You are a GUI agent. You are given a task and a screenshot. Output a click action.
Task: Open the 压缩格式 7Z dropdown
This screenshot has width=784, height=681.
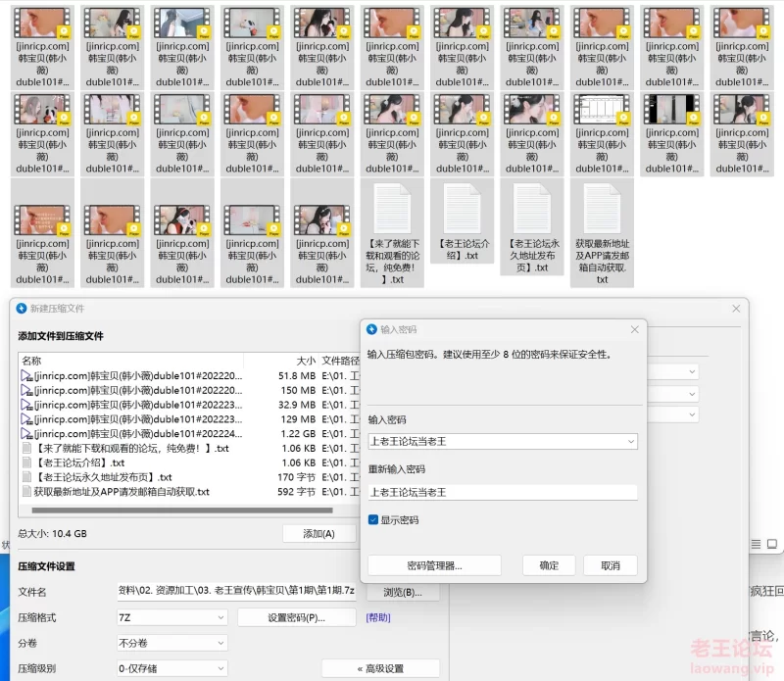(x=172, y=618)
